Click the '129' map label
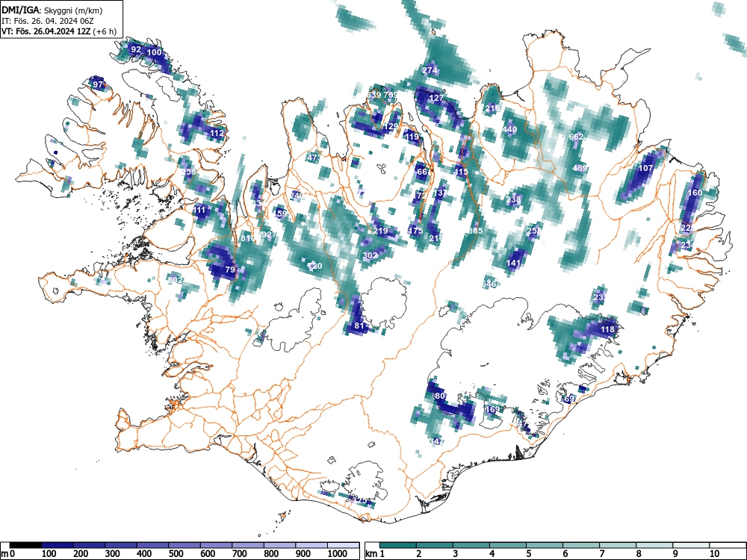The image size is (747, 560). 391,126
